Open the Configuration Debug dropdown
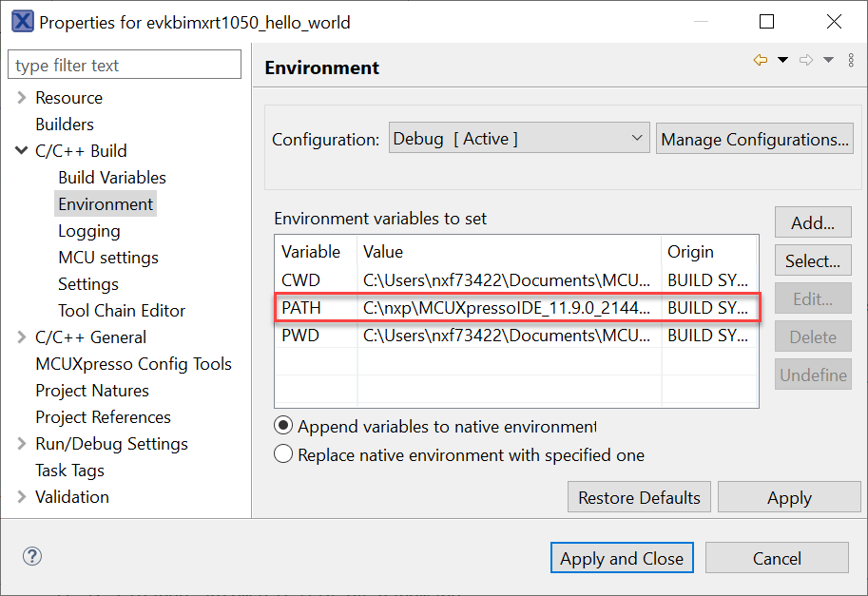The width and height of the screenshot is (868, 596). coord(518,139)
